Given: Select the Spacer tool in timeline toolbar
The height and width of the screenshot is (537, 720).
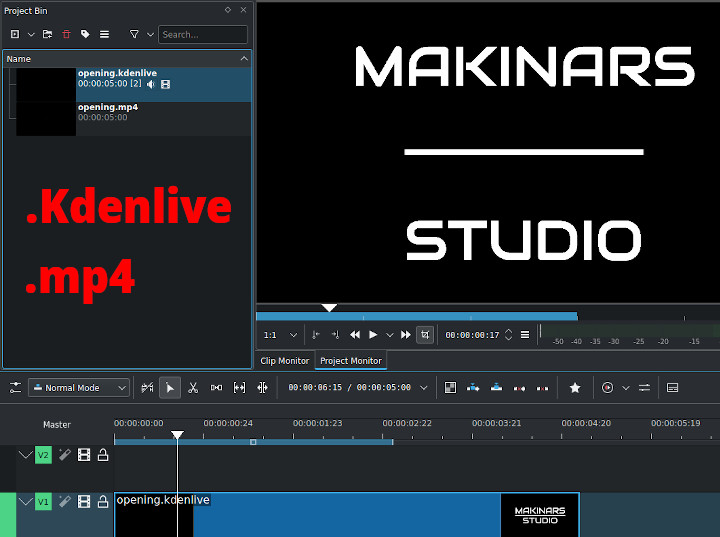Looking at the screenshot, I should (x=216, y=388).
